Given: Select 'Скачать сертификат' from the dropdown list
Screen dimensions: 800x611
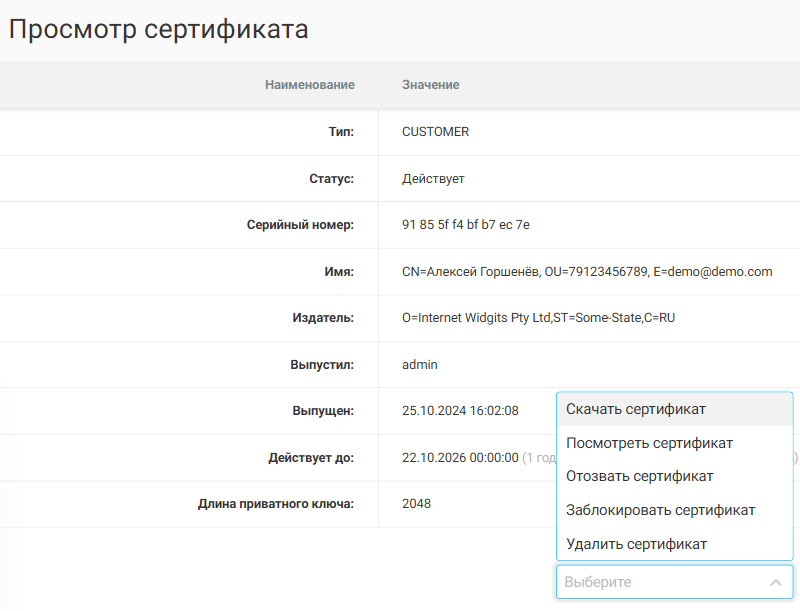Looking at the screenshot, I should pos(636,409).
